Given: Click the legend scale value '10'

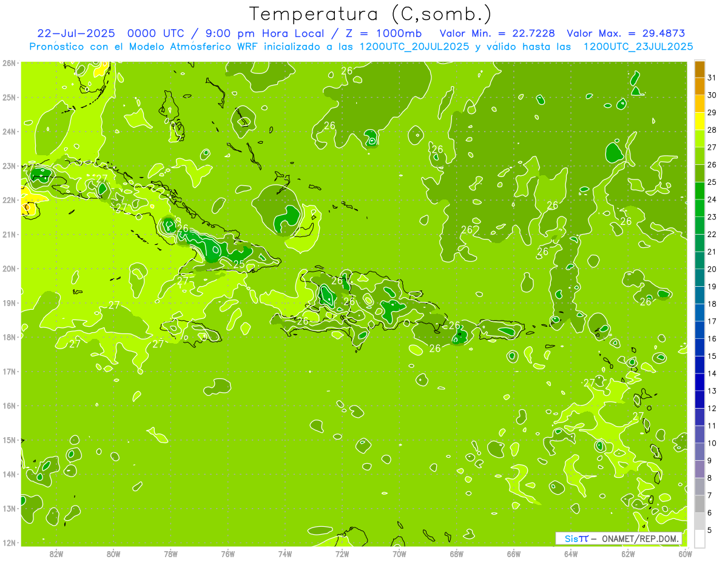Looking at the screenshot, I should (712, 443).
